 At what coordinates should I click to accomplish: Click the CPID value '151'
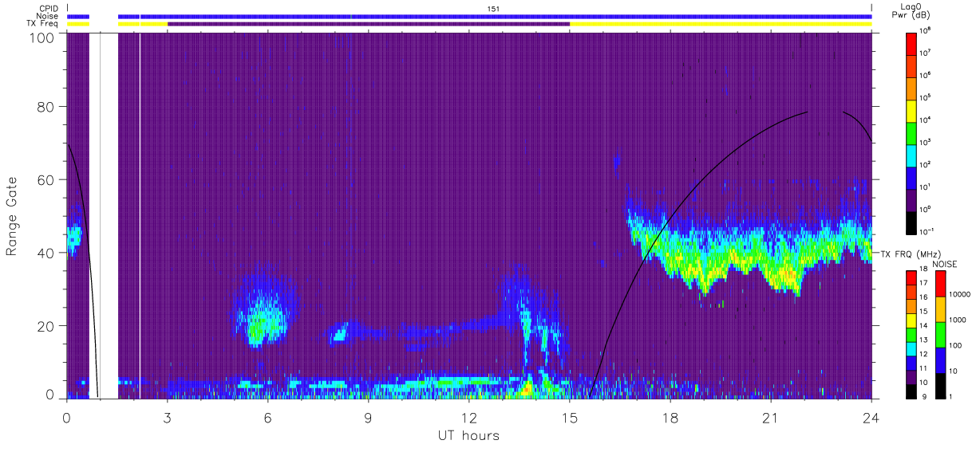pyautogui.click(x=493, y=8)
